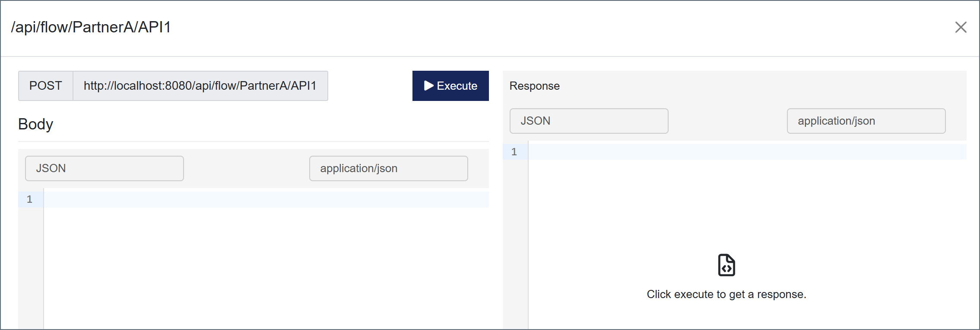Click the code file icon in Response
This screenshot has height=330, width=980.
(726, 265)
